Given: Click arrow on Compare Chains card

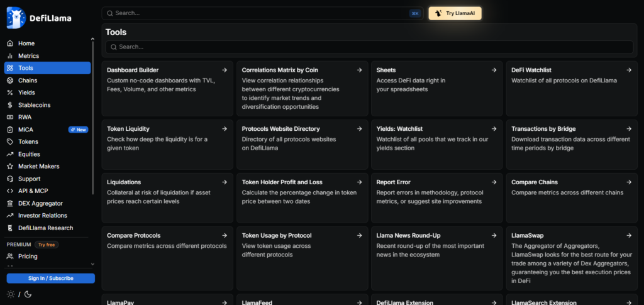Looking at the screenshot, I should point(629,182).
